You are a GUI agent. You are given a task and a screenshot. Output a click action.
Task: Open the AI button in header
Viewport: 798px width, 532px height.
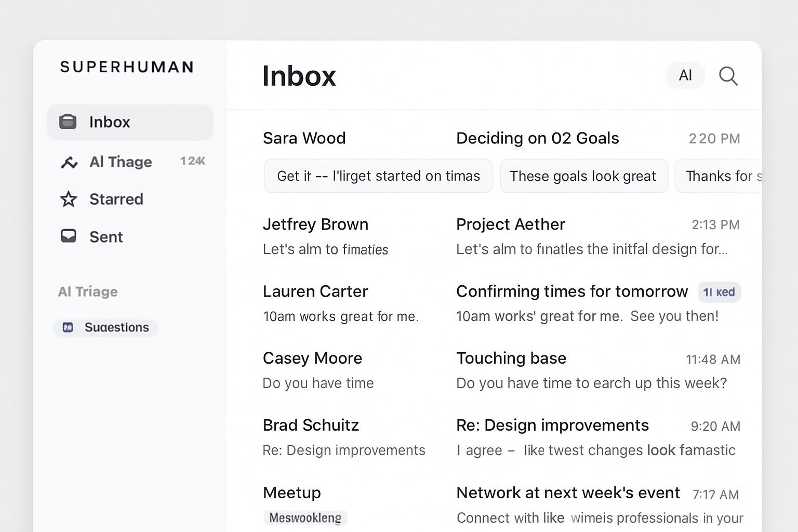[685, 75]
